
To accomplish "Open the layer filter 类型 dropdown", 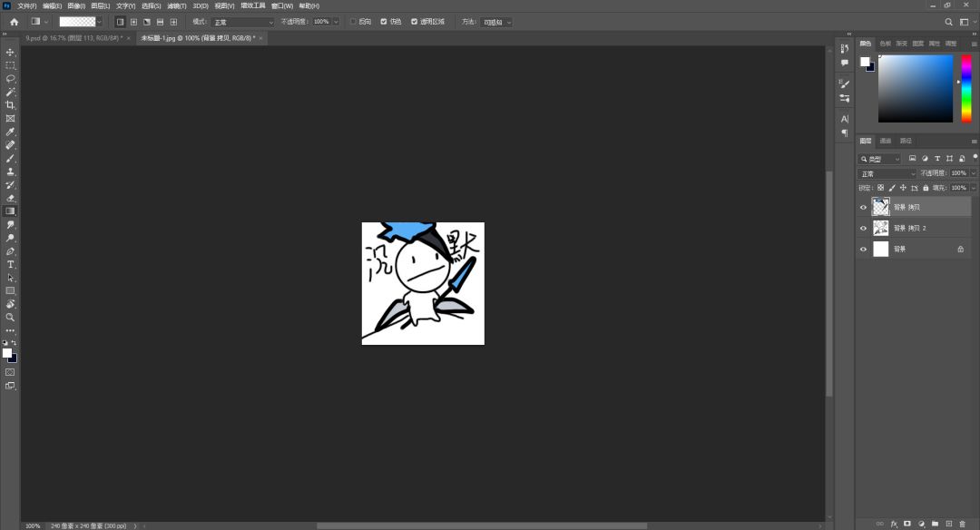I will point(880,159).
